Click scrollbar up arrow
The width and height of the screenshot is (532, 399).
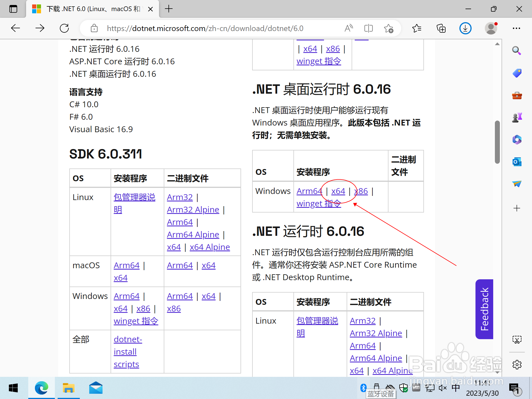point(497,44)
